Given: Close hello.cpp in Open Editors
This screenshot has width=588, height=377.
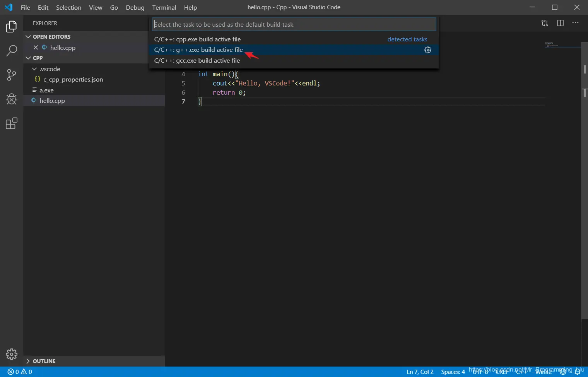Looking at the screenshot, I should pos(36,48).
